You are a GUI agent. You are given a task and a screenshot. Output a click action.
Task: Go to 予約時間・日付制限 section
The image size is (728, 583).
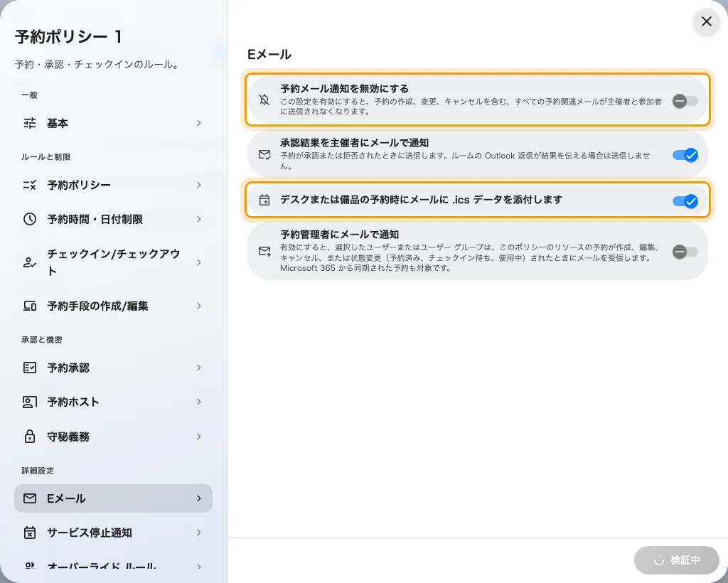pos(113,219)
